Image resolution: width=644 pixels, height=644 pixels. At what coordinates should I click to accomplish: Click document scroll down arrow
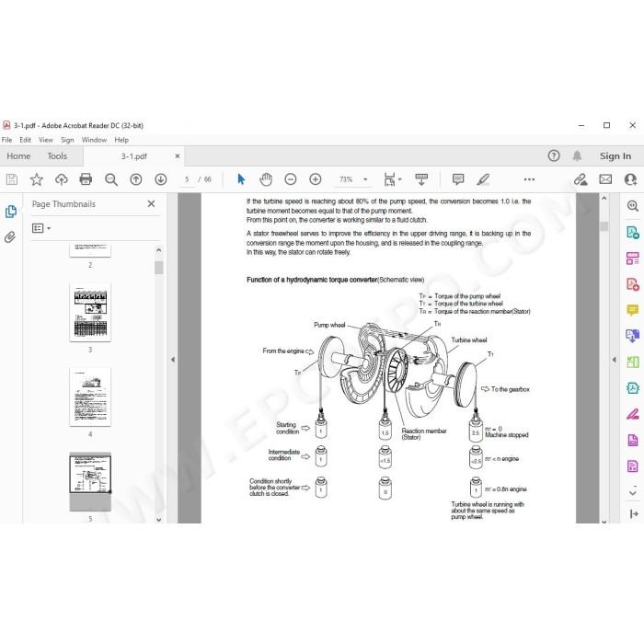pyautogui.click(x=604, y=522)
